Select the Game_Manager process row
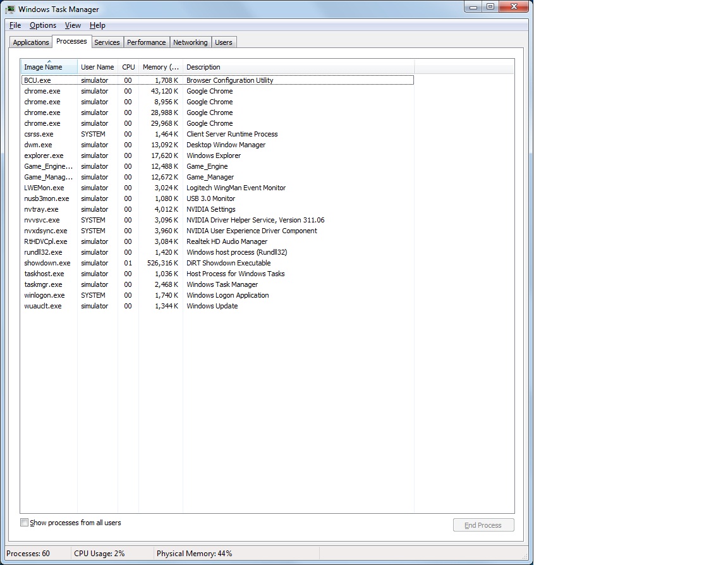The image size is (728, 565). coord(217,177)
